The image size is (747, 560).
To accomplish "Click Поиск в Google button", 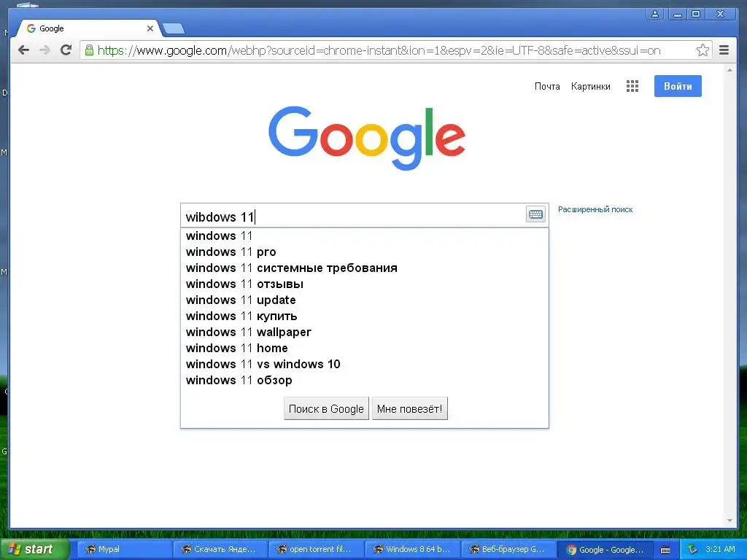I will pyautogui.click(x=326, y=408).
